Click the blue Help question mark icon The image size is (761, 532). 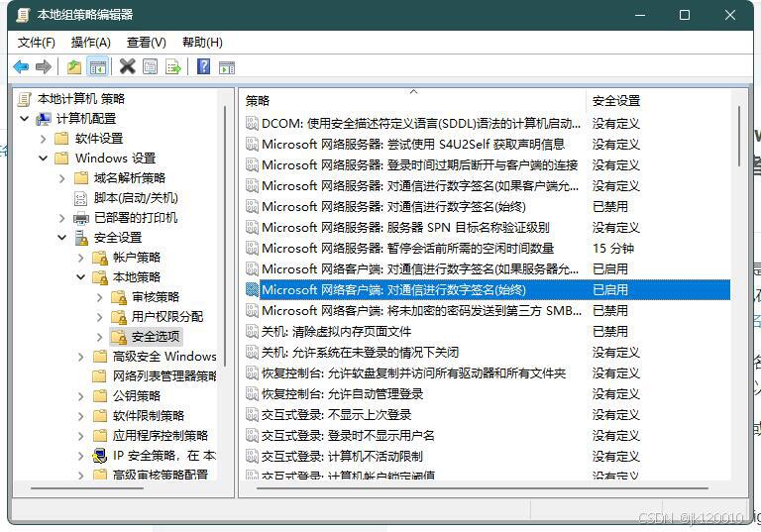204,66
